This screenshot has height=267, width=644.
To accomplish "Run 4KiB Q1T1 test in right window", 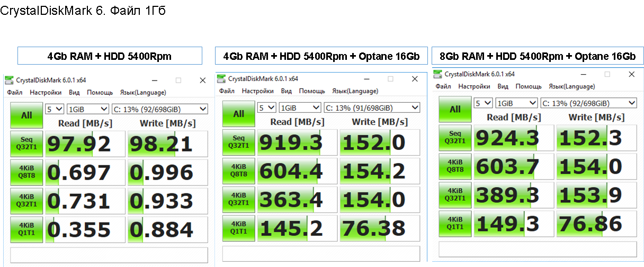I will tap(455, 224).
